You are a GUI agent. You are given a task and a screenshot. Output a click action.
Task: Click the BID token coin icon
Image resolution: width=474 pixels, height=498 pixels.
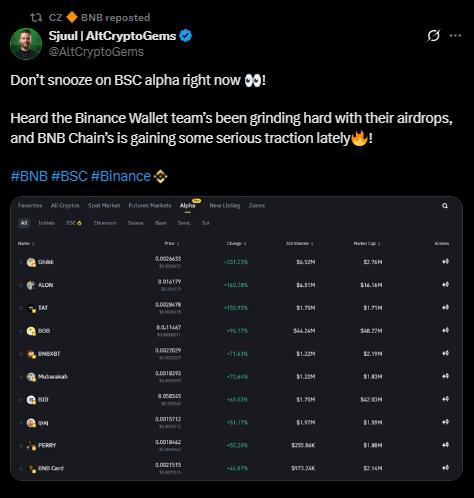pos(31,400)
